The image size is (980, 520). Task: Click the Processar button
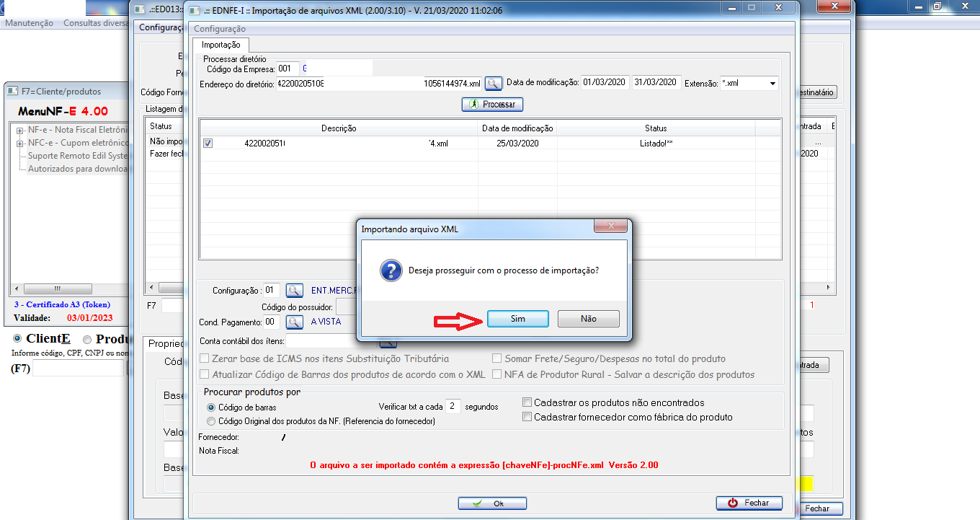pos(492,105)
